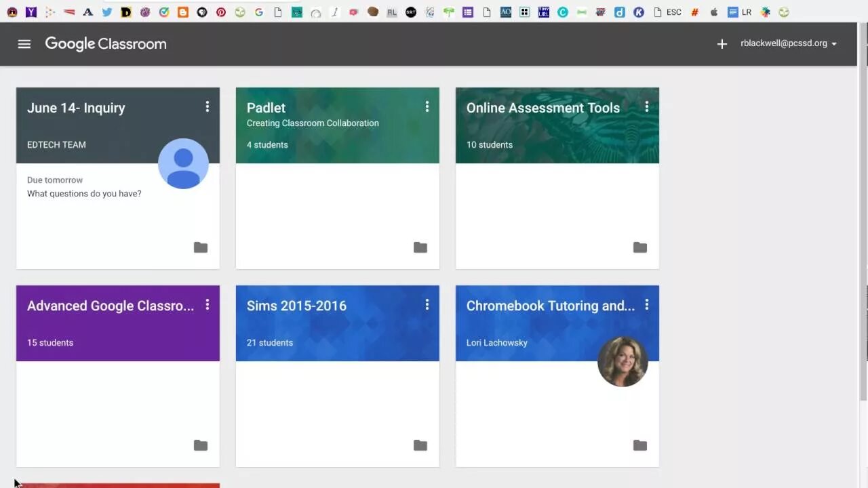Open the orange hashtag bookmark
This screenshot has height=488, width=868.
point(694,12)
